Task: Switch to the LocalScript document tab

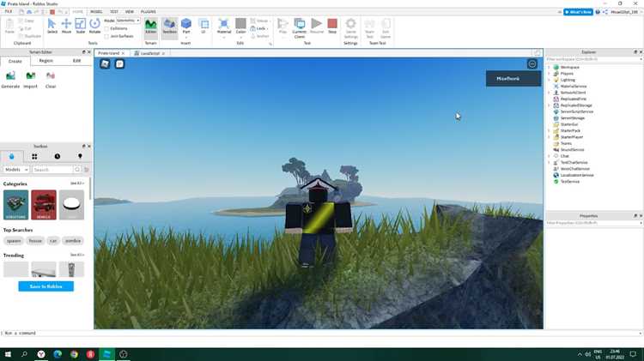Action: 150,53
